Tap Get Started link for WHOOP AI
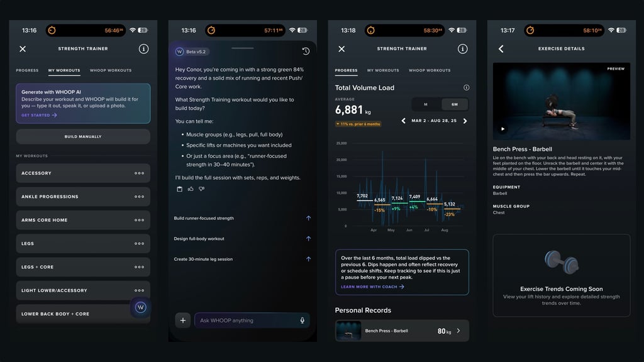Screen dimensions: 644x362 (39, 116)
